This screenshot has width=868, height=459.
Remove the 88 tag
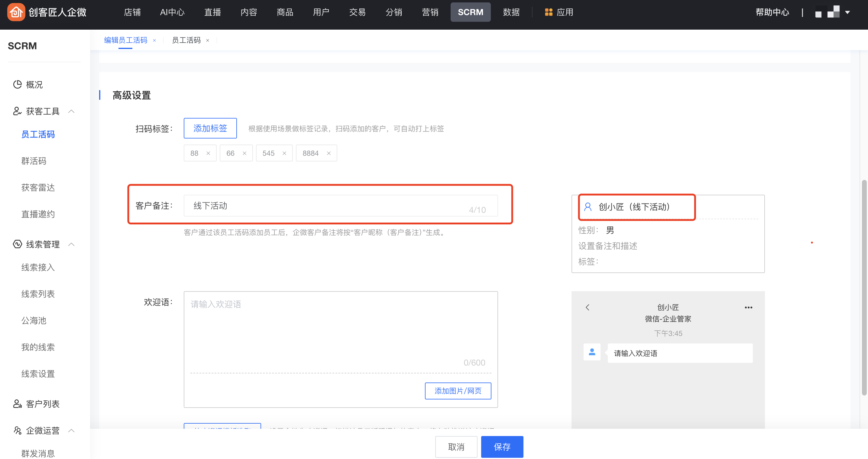[208, 153]
